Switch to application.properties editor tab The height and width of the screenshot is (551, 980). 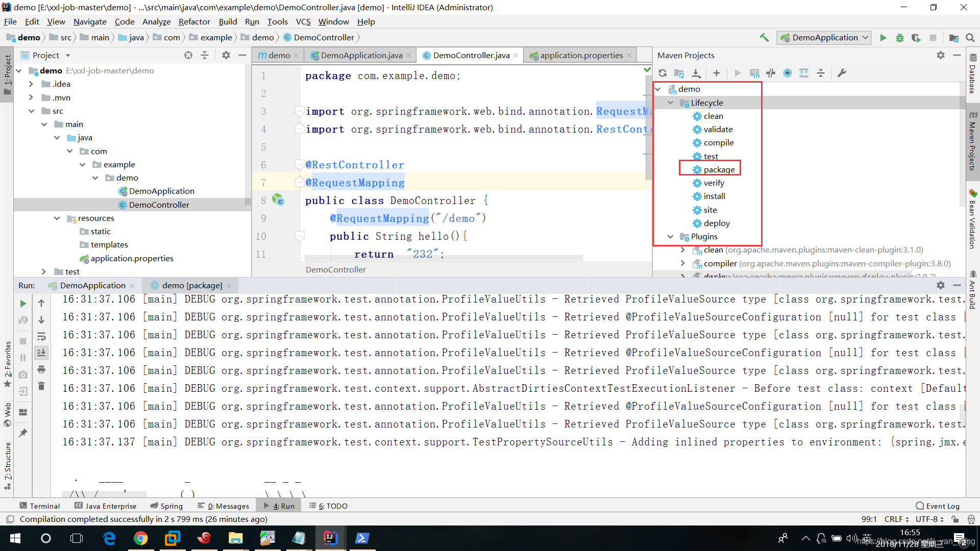(581, 55)
